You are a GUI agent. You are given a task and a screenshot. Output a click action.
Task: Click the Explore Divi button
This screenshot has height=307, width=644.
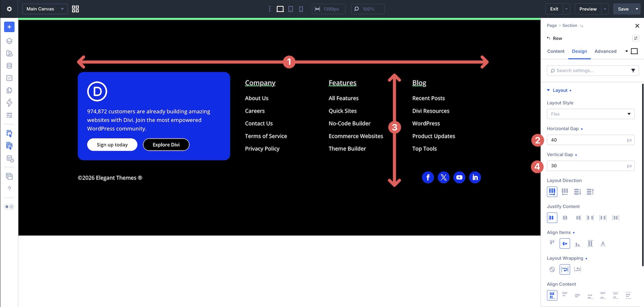click(166, 145)
